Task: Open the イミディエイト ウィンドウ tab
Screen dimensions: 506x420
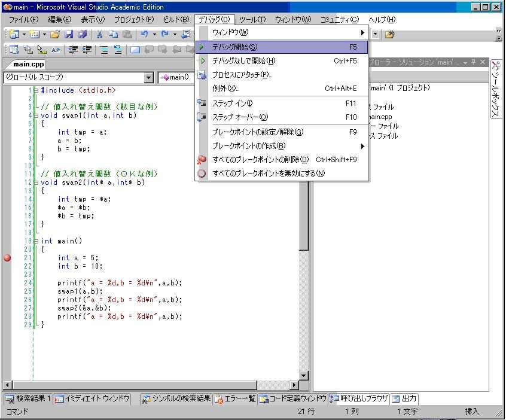Action: 92,398
